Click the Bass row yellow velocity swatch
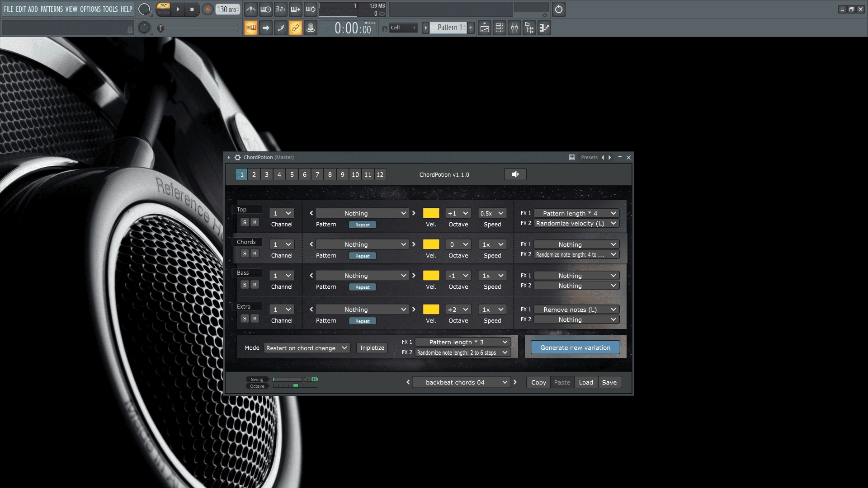Image resolution: width=868 pixels, height=488 pixels. [x=431, y=276]
